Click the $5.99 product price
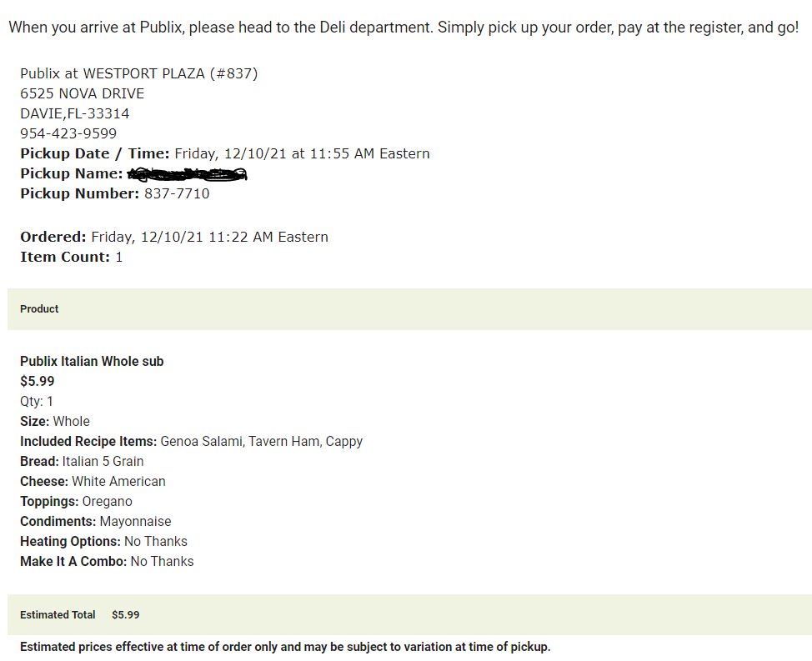 click(38, 382)
